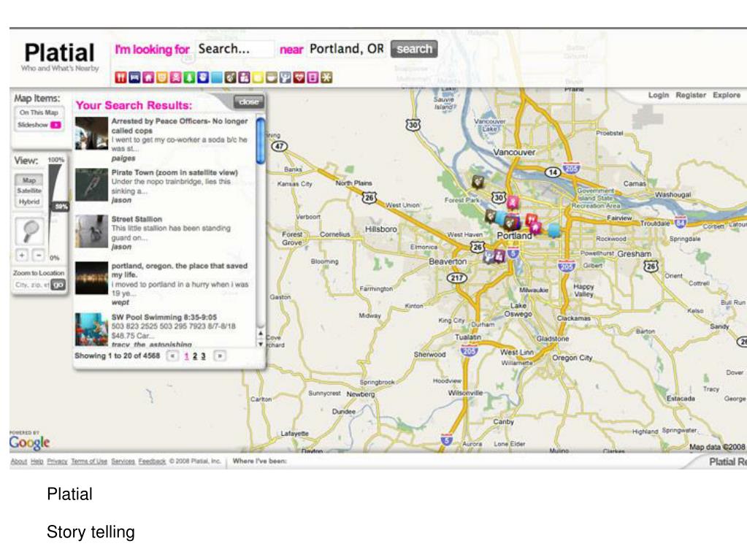Select the olive bowl category icon
The image size is (747, 560).
click(272, 77)
